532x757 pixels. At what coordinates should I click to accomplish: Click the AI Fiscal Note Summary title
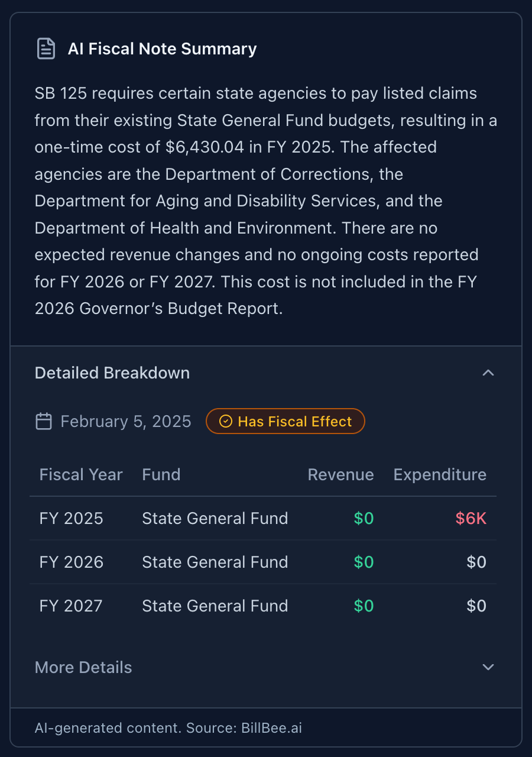(x=162, y=48)
